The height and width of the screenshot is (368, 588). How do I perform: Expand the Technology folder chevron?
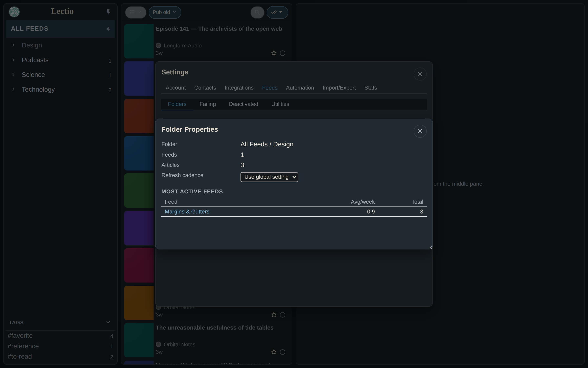[x=13, y=89]
